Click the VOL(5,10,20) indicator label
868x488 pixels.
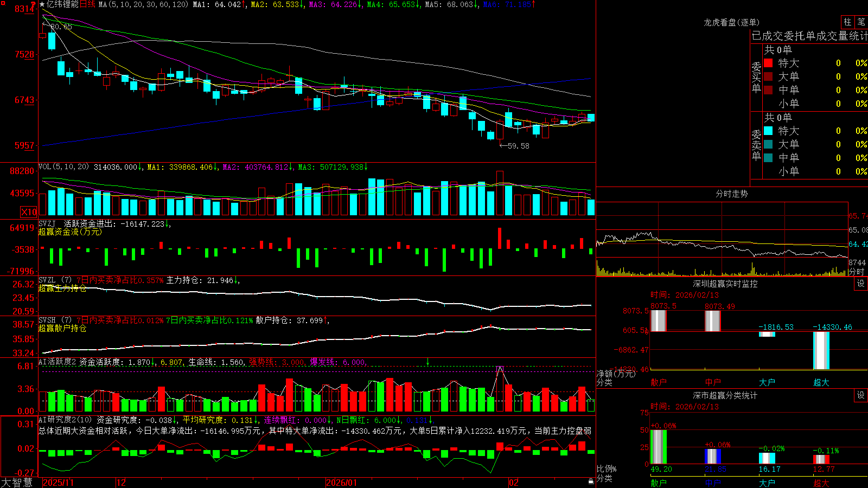[x=63, y=167]
